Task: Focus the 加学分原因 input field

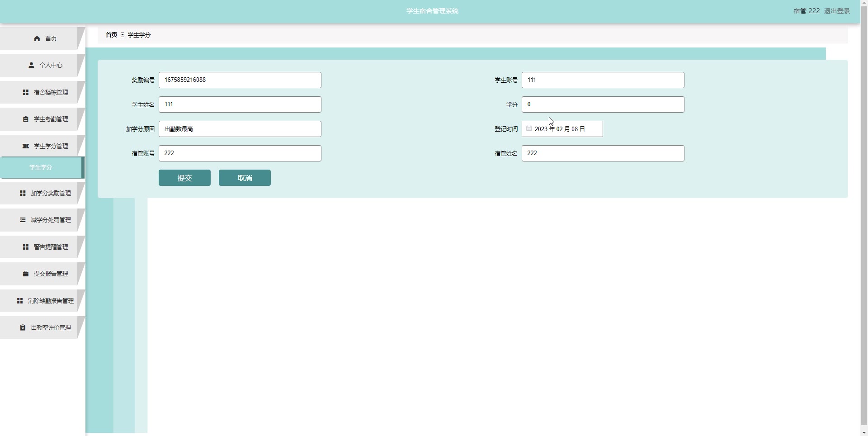Action: (240, 129)
